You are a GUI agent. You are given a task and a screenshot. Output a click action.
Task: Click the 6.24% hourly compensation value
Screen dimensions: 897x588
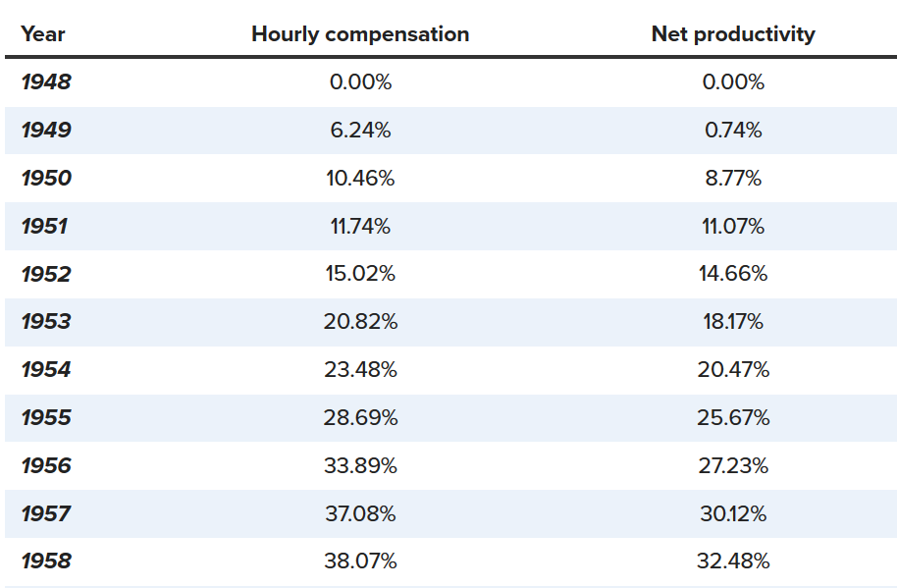coord(360,131)
